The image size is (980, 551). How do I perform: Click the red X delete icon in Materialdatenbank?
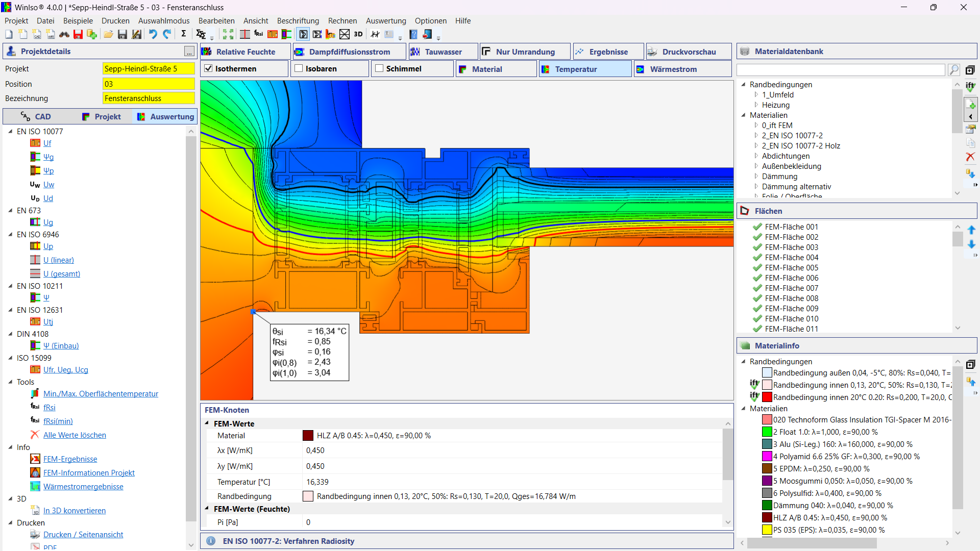click(x=970, y=157)
